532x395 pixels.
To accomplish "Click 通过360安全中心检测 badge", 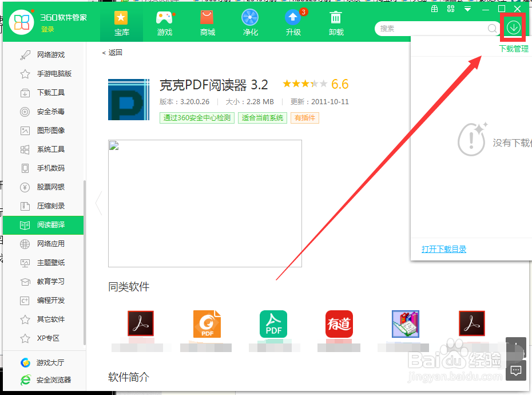I will click(197, 118).
